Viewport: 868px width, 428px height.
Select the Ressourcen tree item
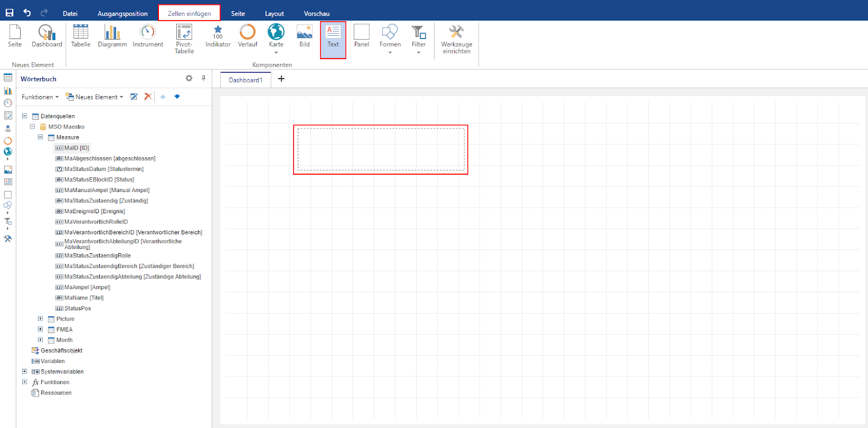(x=52, y=393)
